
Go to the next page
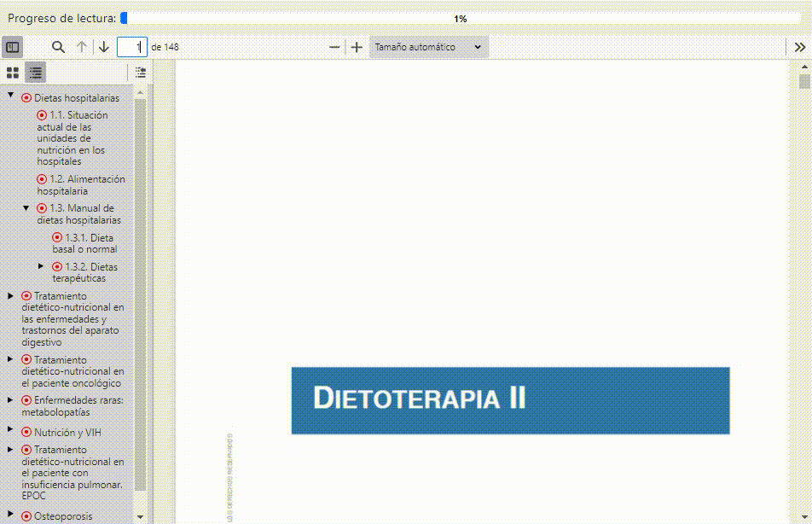tap(103, 47)
